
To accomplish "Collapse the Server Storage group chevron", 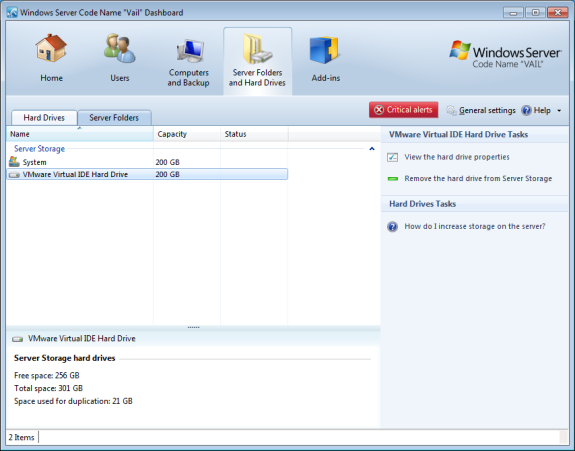I will click(371, 149).
